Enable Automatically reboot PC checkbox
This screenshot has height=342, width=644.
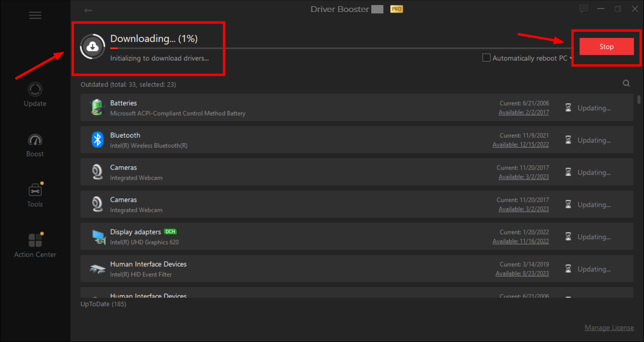[486, 58]
